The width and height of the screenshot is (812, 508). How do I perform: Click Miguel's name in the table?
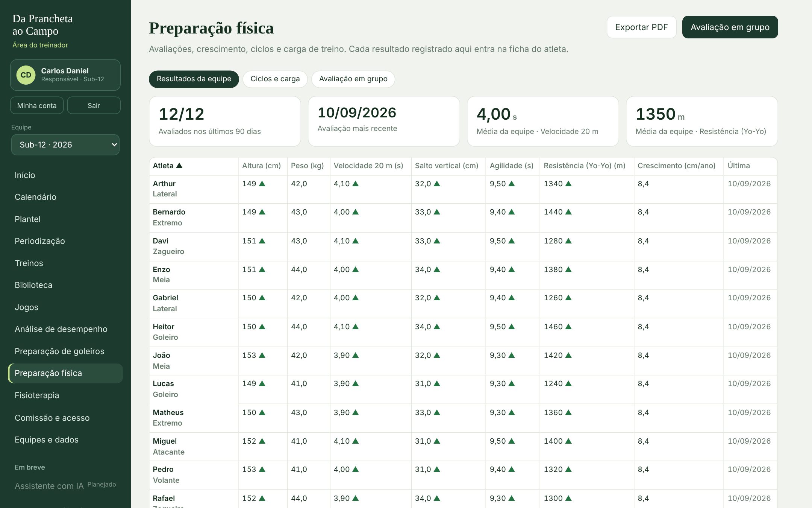[165, 441]
